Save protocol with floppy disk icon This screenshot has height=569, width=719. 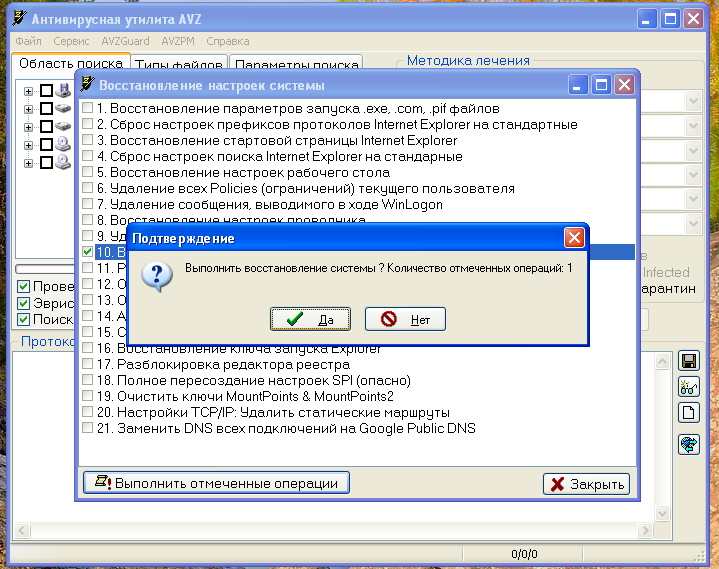tap(689, 361)
